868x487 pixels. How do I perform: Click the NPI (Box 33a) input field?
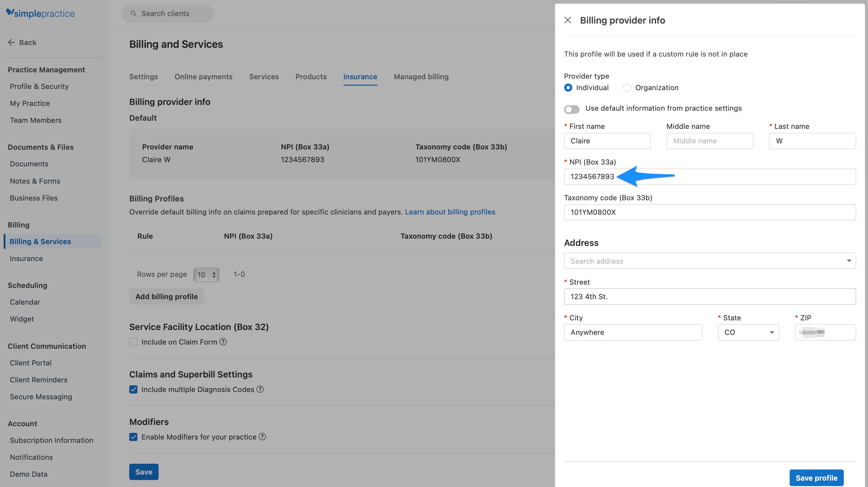click(x=710, y=176)
